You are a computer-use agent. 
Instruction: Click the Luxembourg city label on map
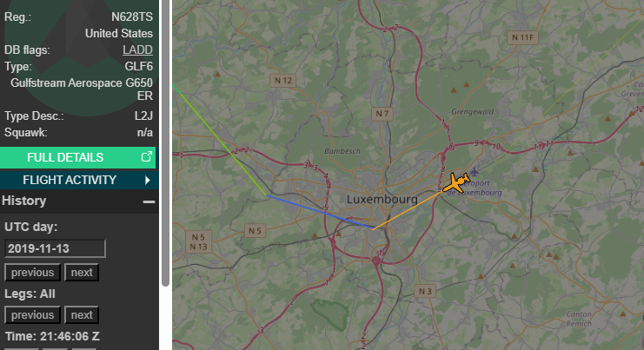(x=382, y=200)
